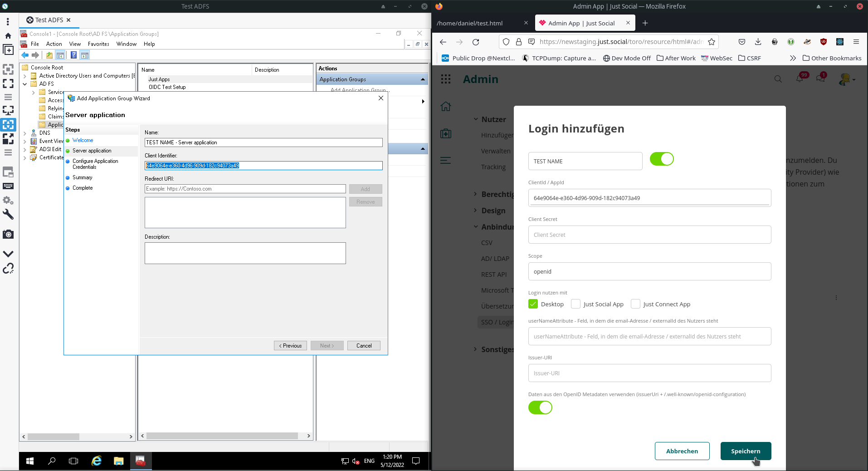The height and width of the screenshot is (471, 868).
Task: Expand the Design section in Admin menu
Action: (x=493, y=211)
